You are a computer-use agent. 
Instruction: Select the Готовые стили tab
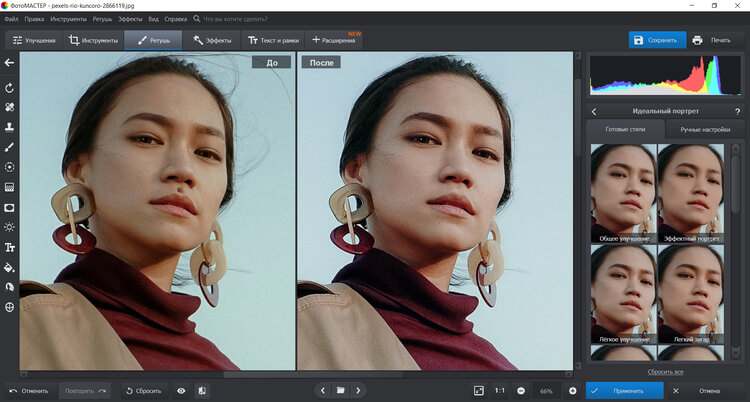tap(625, 129)
